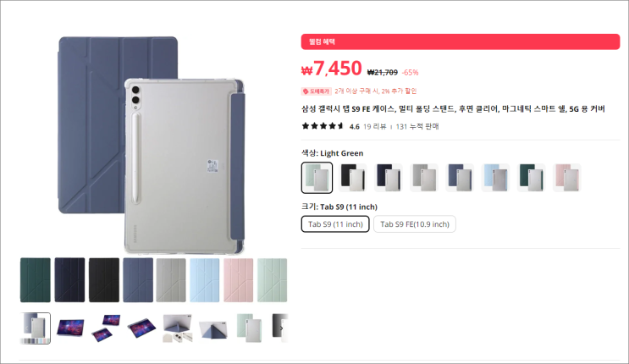Pick the navy blue case color option
Image resolution: width=629 pixels, height=364 pixels.
coord(389,178)
